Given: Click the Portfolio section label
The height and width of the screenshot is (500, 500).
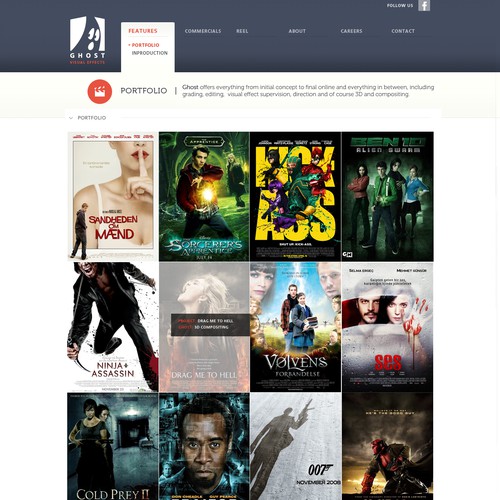Looking at the screenshot, I should [92, 118].
